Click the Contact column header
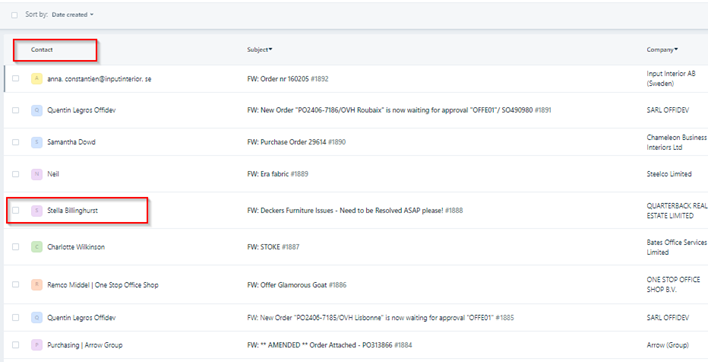Screen dimensions: 708x362 coord(42,50)
